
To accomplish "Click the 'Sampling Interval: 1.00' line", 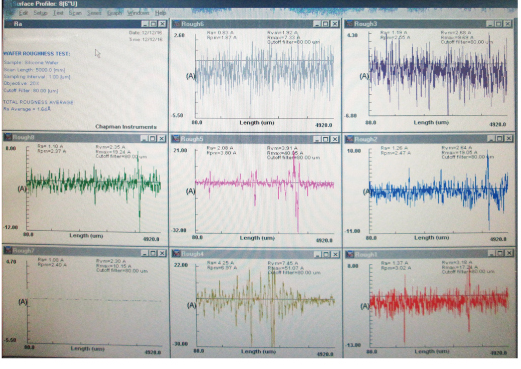I will [x=37, y=77].
